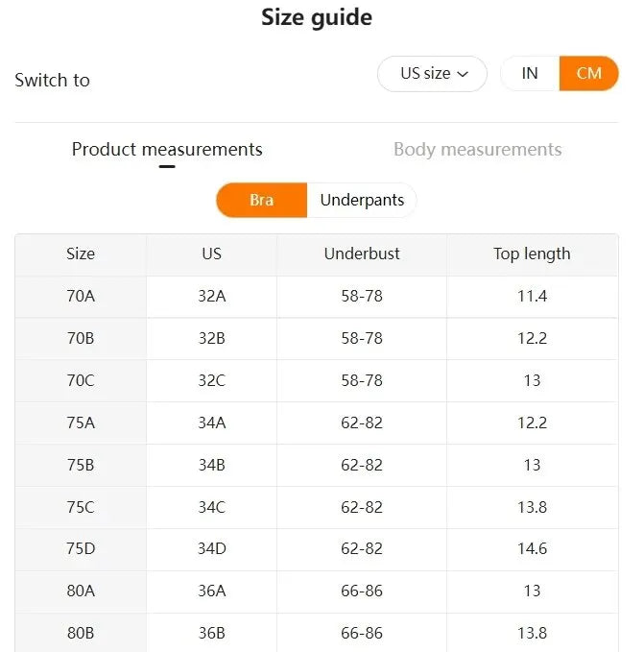Viewport: 644px width, 652px height.
Task: Select the Bra category button
Action: click(x=261, y=200)
